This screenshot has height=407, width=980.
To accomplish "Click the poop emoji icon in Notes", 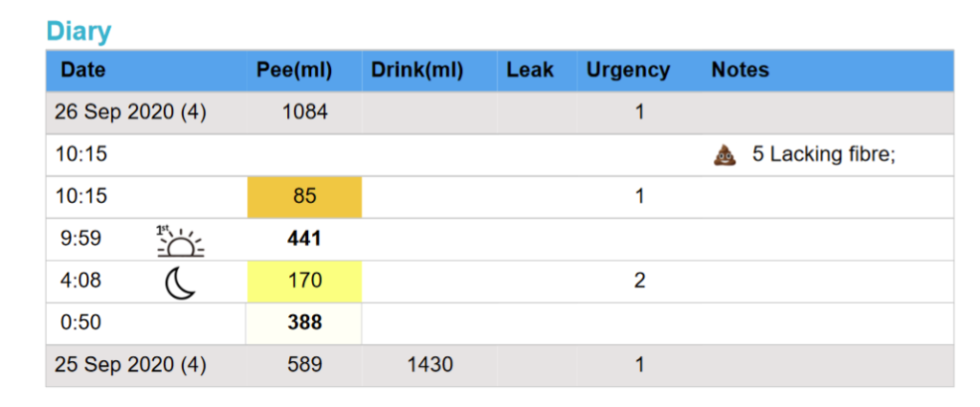I will 724,154.
